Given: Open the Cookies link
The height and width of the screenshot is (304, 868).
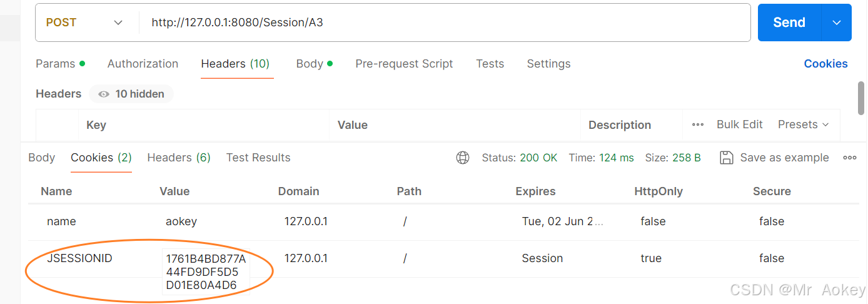Looking at the screenshot, I should pos(825,64).
